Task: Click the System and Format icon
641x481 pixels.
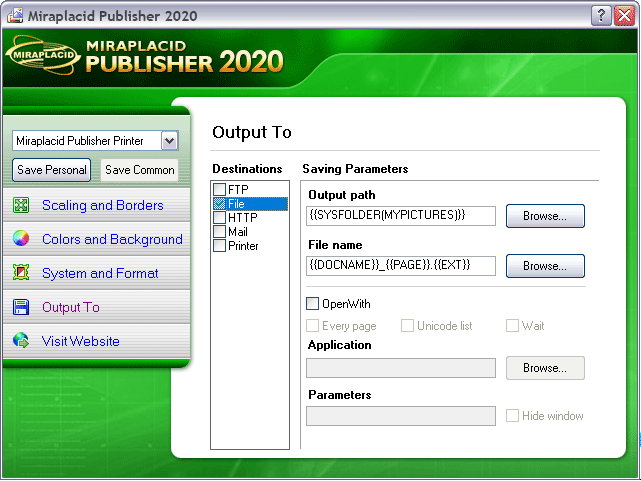Action: click(21, 273)
